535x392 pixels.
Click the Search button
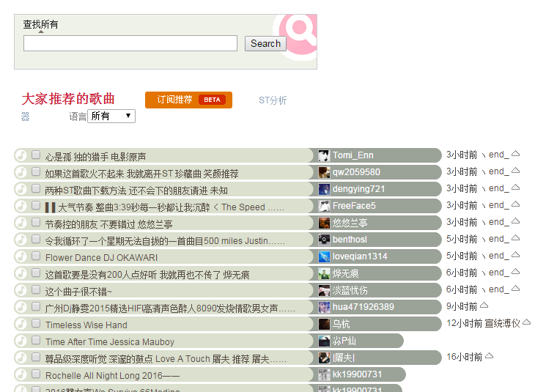(265, 43)
